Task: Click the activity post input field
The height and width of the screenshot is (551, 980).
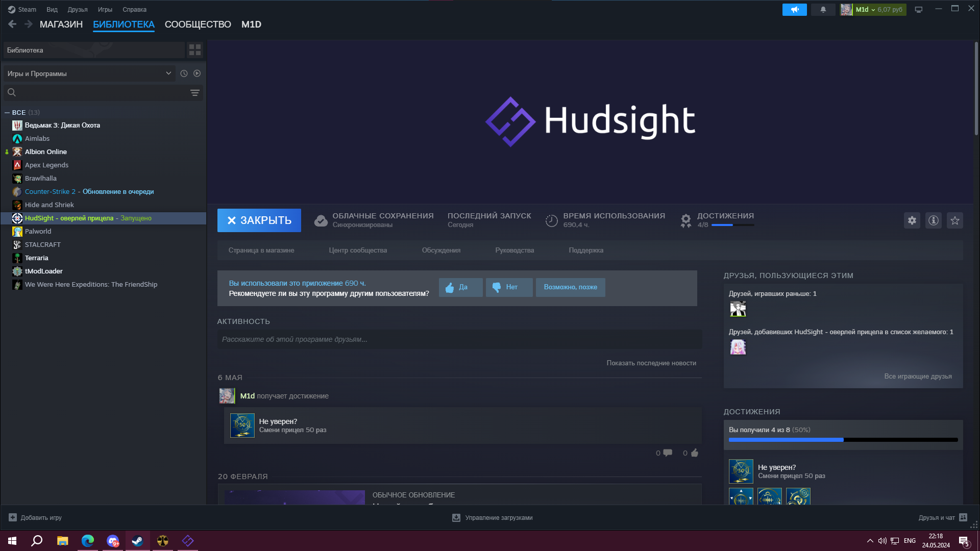Action: pyautogui.click(x=459, y=339)
